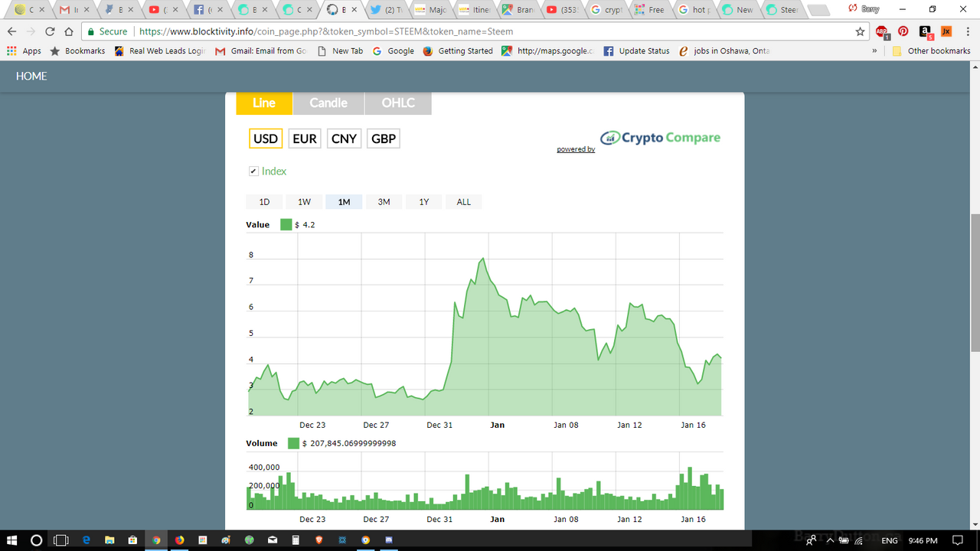
Task: Open 'jobs in Oshawa' bookmark
Action: tap(724, 51)
